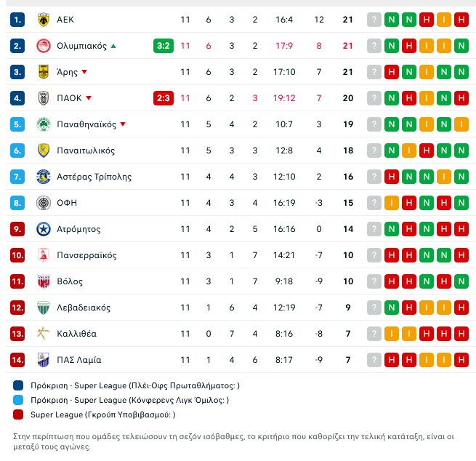Open Ολυμπιακός via its red crest logo

(44, 46)
